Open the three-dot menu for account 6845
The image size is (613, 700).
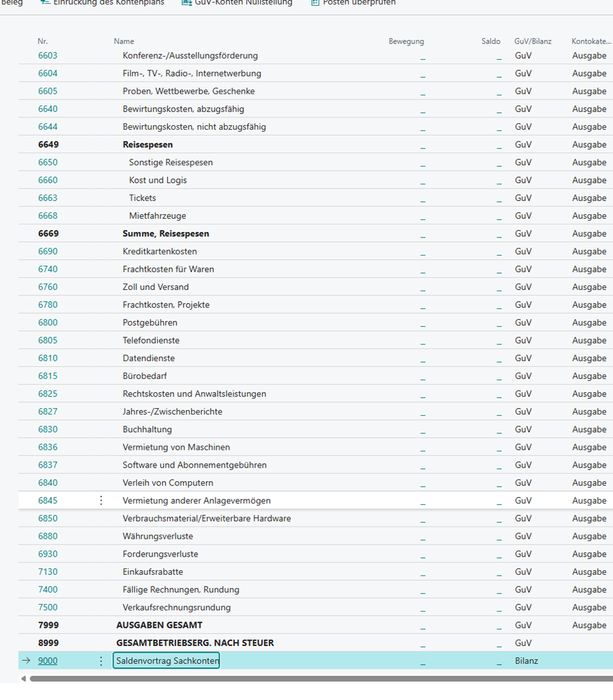[101, 500]
